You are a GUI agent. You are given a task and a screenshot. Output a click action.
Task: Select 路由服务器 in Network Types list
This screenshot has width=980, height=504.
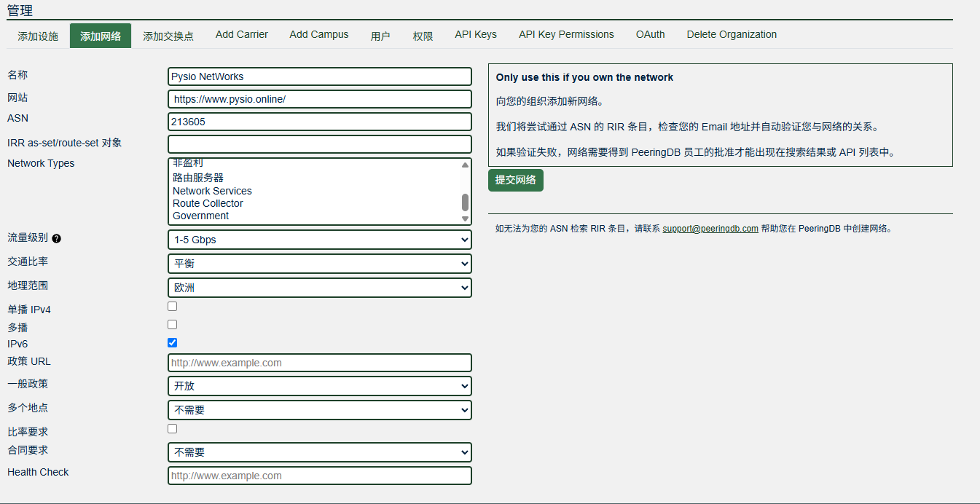[314, 178]
